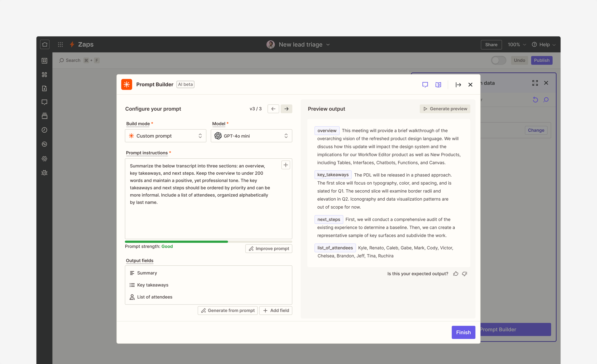Open the book guide icon in Prompt Builder header
Screen dimensions: 597x364
pos(438,85)
